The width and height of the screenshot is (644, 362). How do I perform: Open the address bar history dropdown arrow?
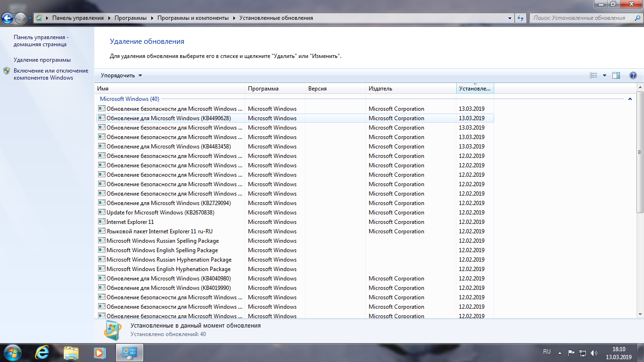[510, 18]
